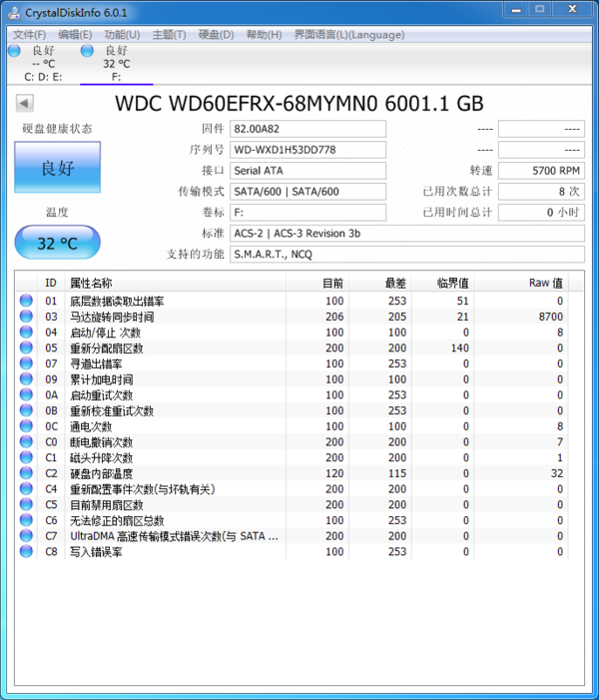Click status orb for attribute C0
This screenshot has height=700, width=599.
[x=26, y=441]
